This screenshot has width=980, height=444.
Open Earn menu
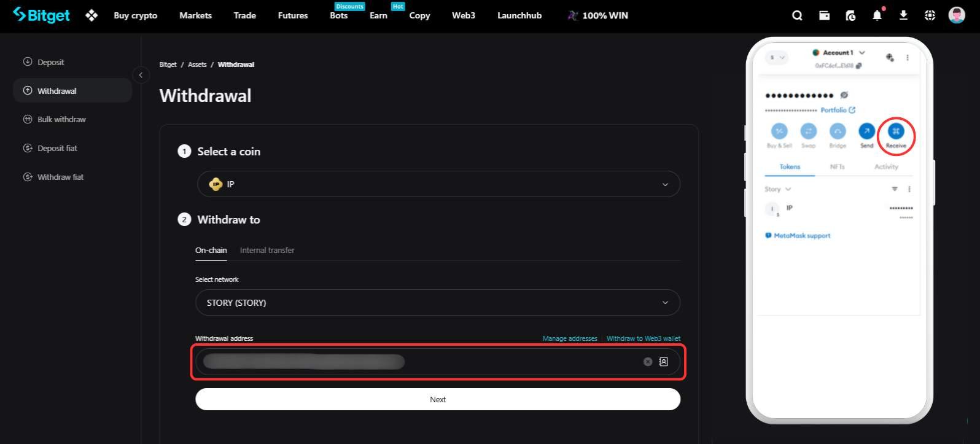[x=378, y=15]
